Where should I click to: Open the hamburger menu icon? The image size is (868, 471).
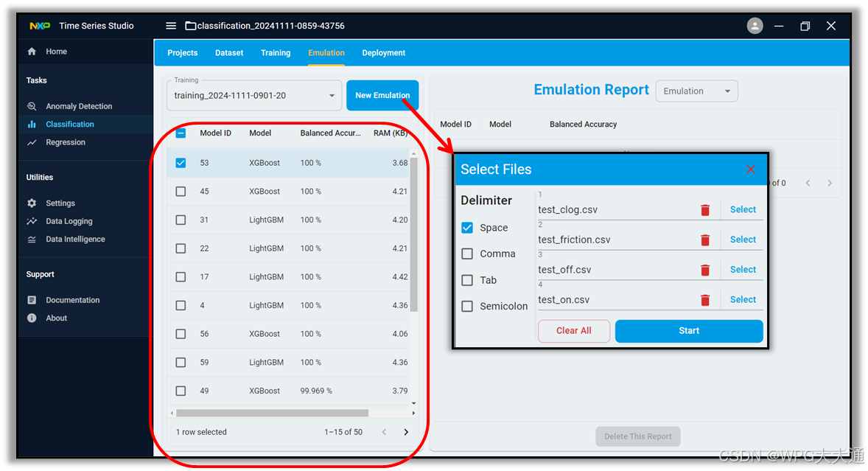[x=171, y=26]
